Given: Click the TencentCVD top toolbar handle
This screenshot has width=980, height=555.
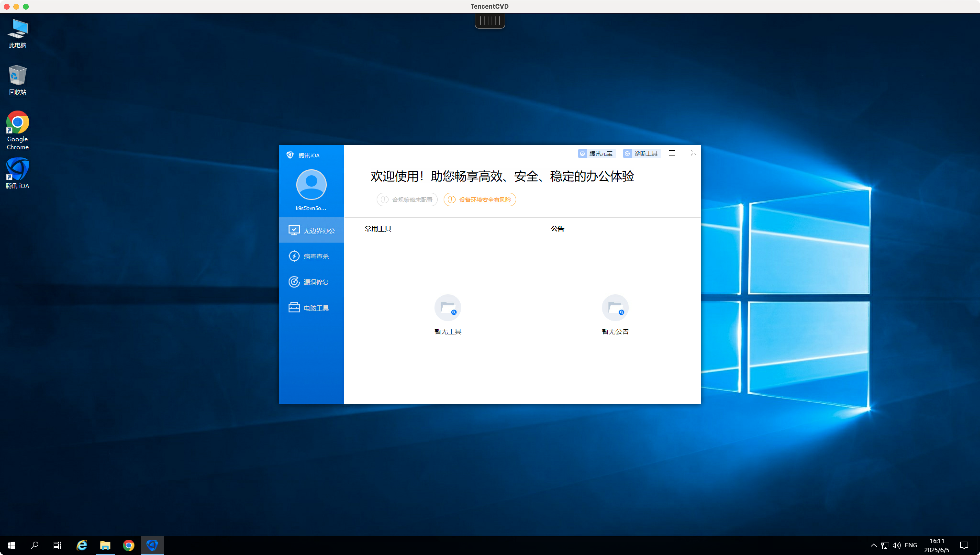Looking at the screenshot, I should click(490, 21).
